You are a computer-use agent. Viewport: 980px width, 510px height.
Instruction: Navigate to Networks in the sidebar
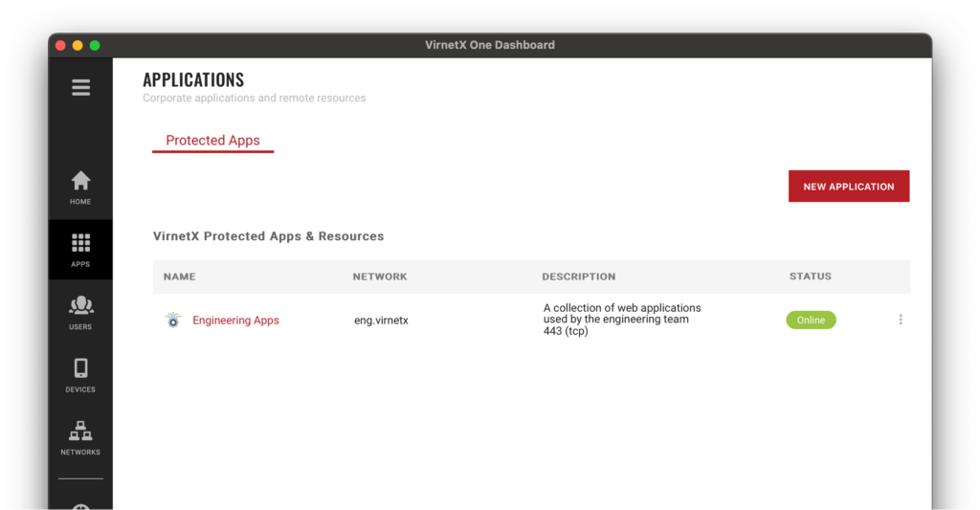point(80,438)
